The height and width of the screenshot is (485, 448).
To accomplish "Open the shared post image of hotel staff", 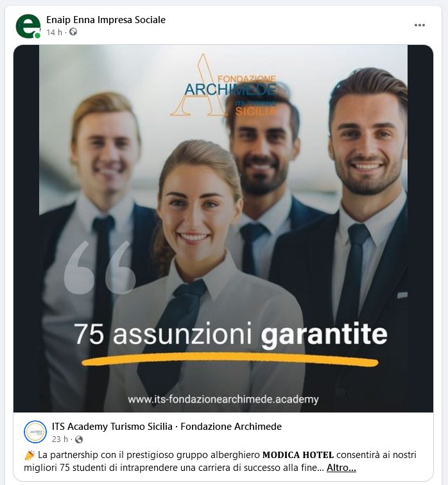I will point(223,228).
